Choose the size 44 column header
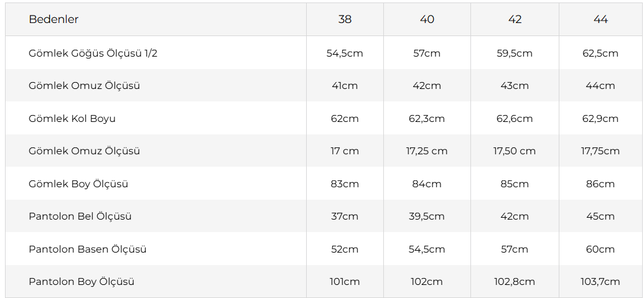The image size is (644, 298). coord(600,19)
